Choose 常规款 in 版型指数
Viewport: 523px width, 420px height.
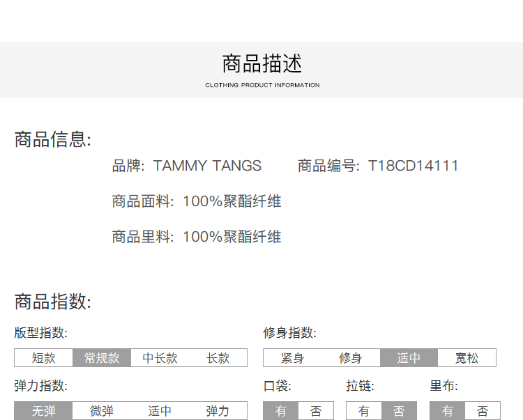(x=102, y=358)
